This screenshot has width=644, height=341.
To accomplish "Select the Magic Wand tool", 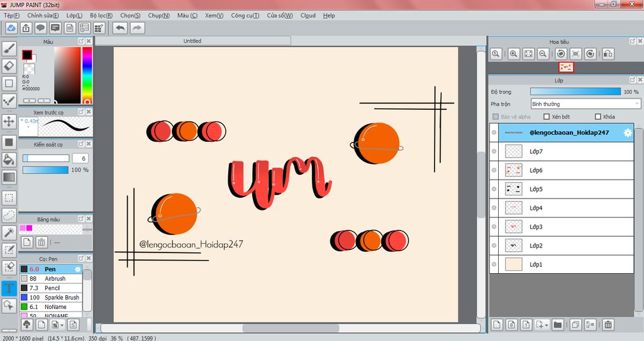I will pyautogui.click(x=9, y=232).
